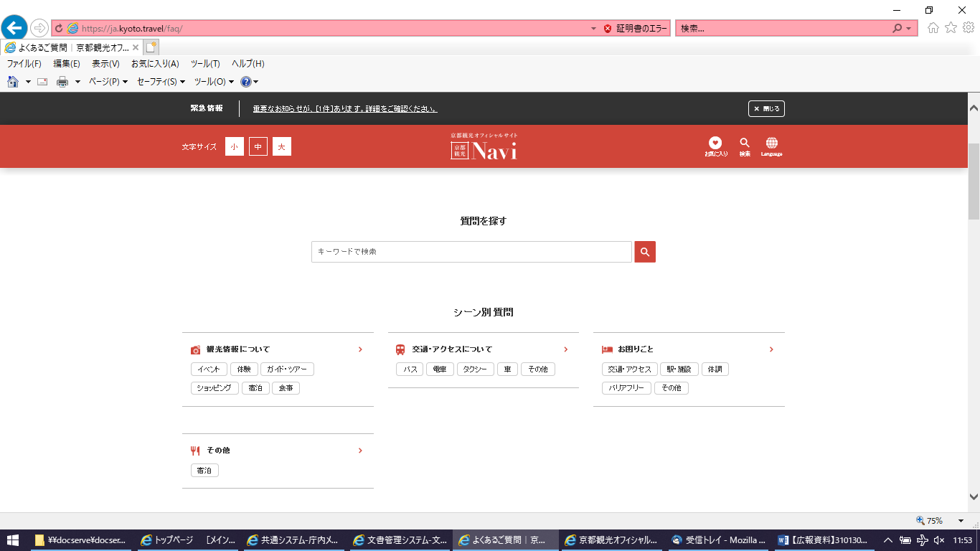Open the セーフティ(S) dropdown menu
980x551 pixels.
point(161,82)
